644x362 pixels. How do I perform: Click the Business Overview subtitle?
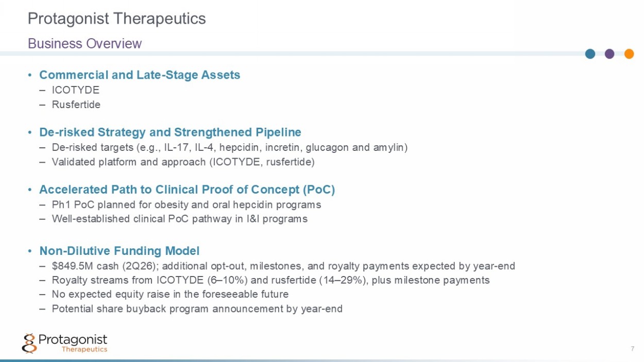click(84, 43)
